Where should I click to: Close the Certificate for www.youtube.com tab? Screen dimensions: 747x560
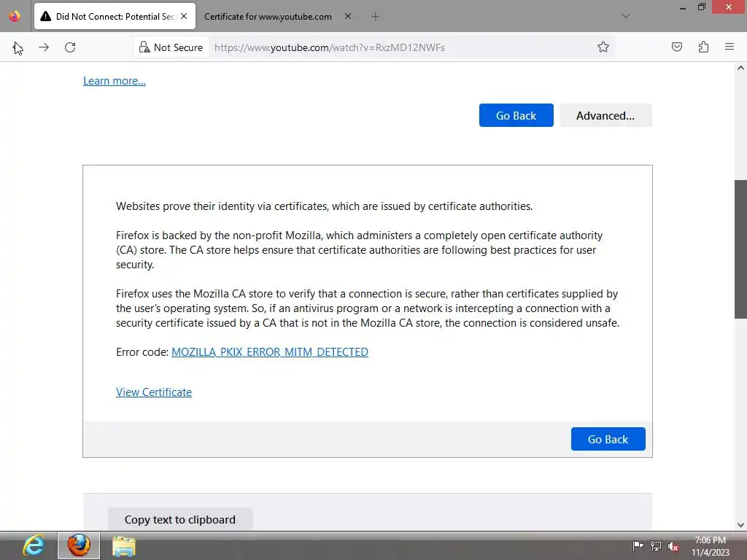pos(348,16)
